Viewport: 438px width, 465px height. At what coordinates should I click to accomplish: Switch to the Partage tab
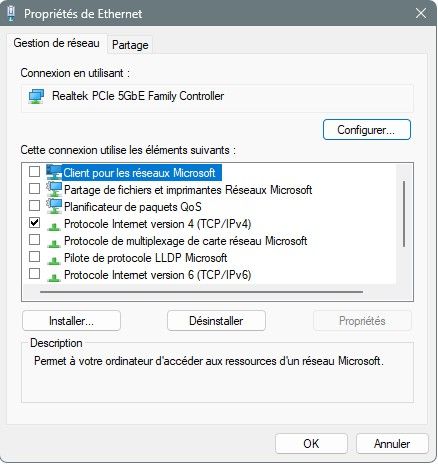click(130, 45)
